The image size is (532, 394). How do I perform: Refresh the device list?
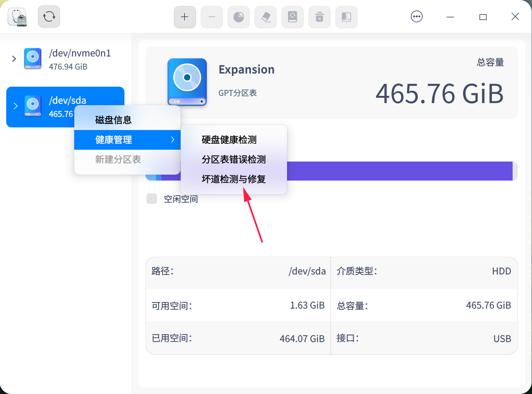point(49,16)
